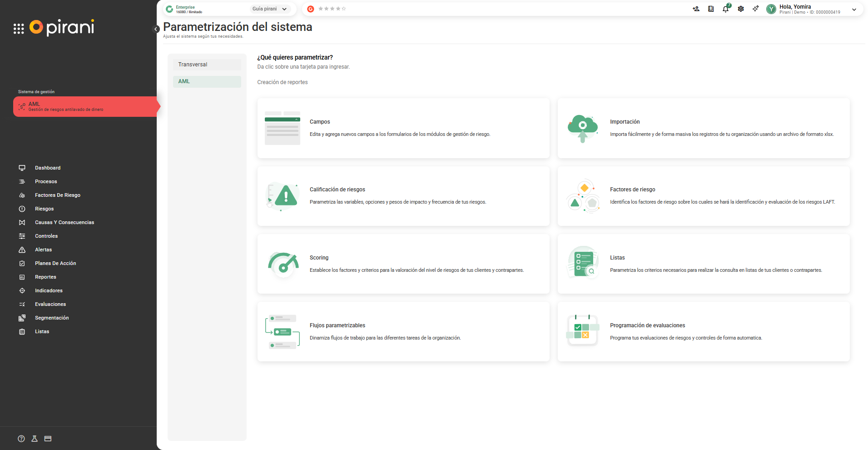Screen dimensions: 868x450
Task: Collapse the left sidebar with arrow
Action: 156,29
